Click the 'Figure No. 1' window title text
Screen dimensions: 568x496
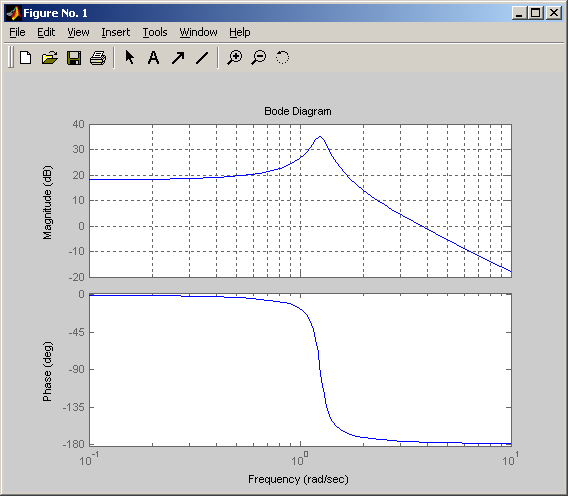pyautogui.click(x=55, y=13)
